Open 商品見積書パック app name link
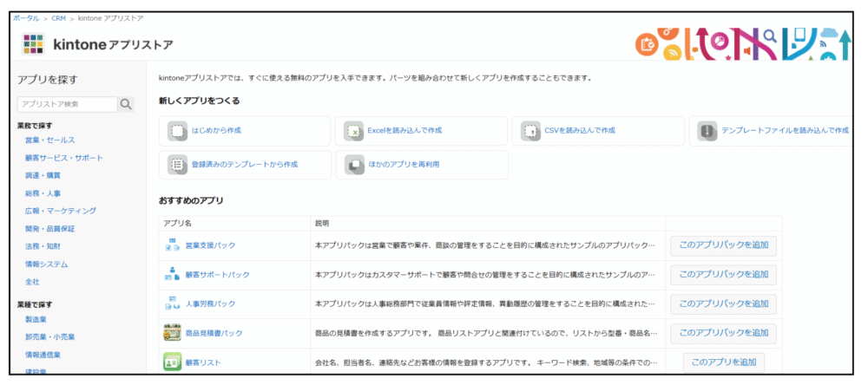This screenshot has height=385, width=868. coord(214,333)
